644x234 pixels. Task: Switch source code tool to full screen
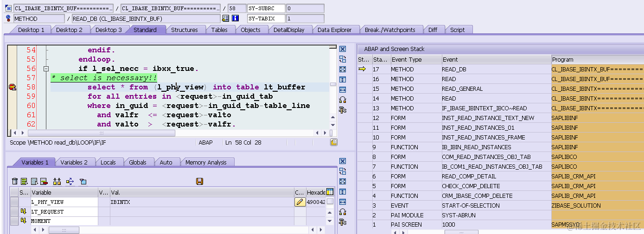click(343, 69)
